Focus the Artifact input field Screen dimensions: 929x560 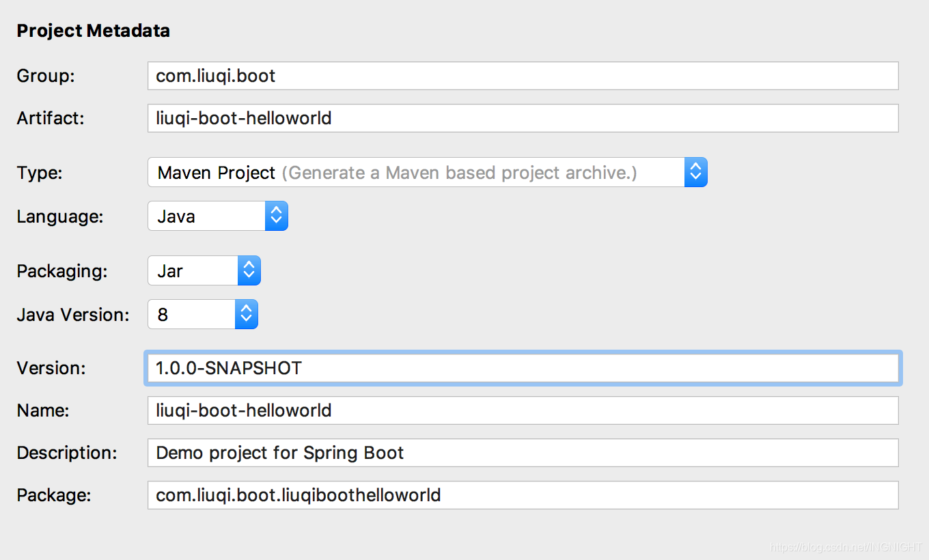523,118
